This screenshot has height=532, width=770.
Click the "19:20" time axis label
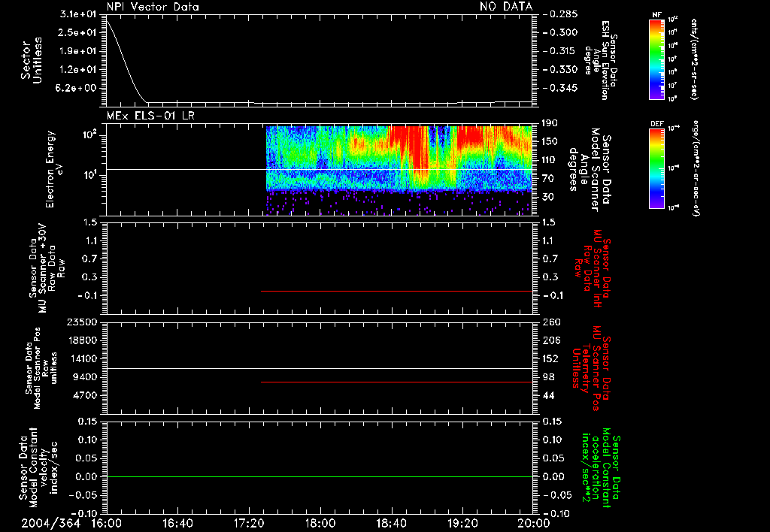[462, 523]
